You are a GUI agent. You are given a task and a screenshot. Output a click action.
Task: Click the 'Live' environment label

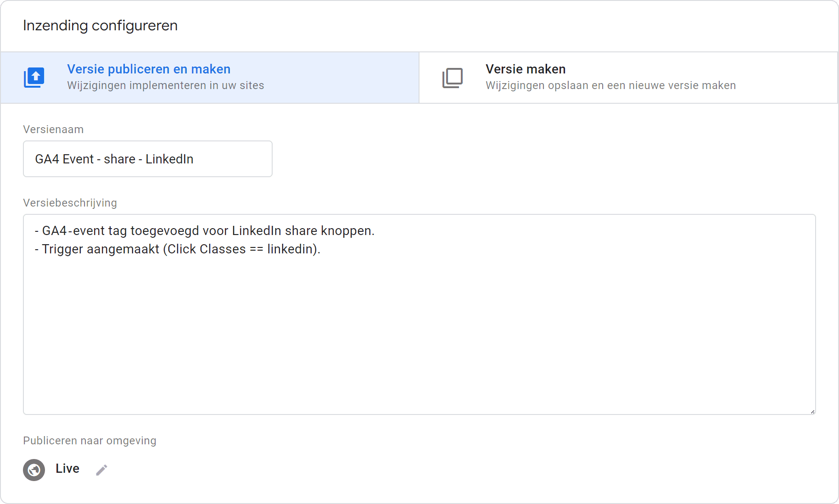click(67, 469)
